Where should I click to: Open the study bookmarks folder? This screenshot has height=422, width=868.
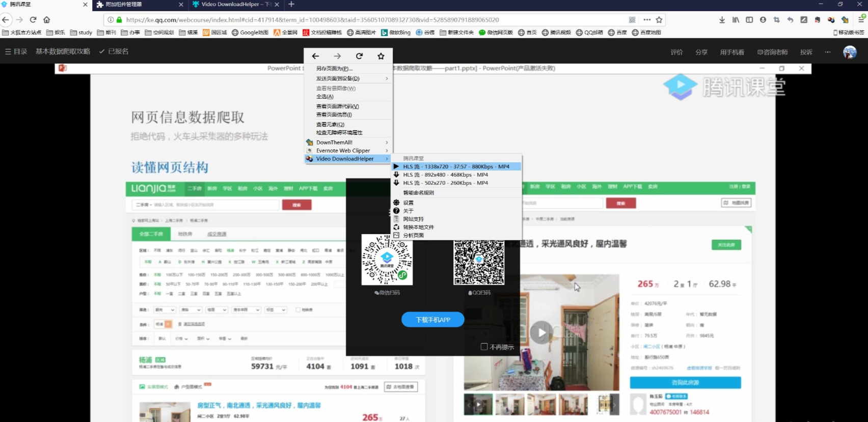(x=82, y=33)
